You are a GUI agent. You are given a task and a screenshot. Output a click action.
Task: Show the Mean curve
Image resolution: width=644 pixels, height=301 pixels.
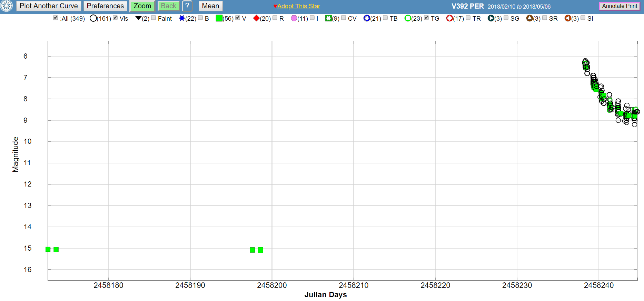pyautogui.click(x=210, y=6)
